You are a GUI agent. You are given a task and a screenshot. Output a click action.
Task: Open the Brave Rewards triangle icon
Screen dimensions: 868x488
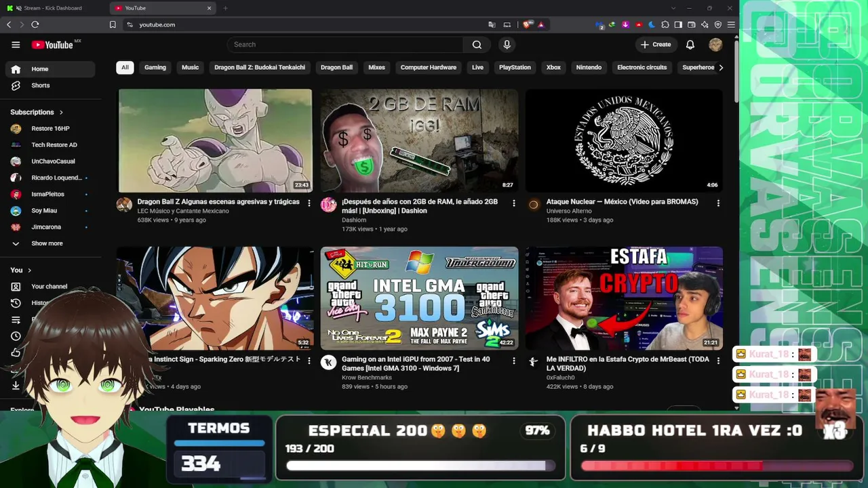point(540,24)
